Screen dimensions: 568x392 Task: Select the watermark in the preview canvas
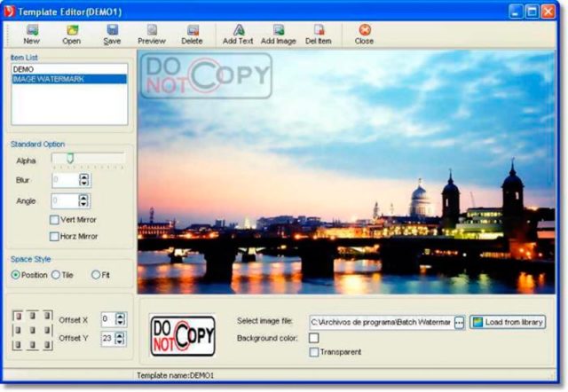point(207,76)
